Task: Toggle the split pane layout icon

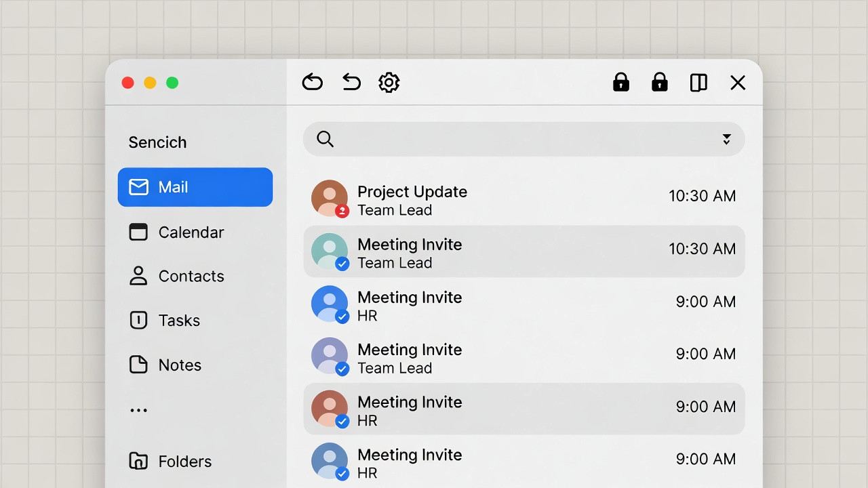Action: tap(698, 83)
